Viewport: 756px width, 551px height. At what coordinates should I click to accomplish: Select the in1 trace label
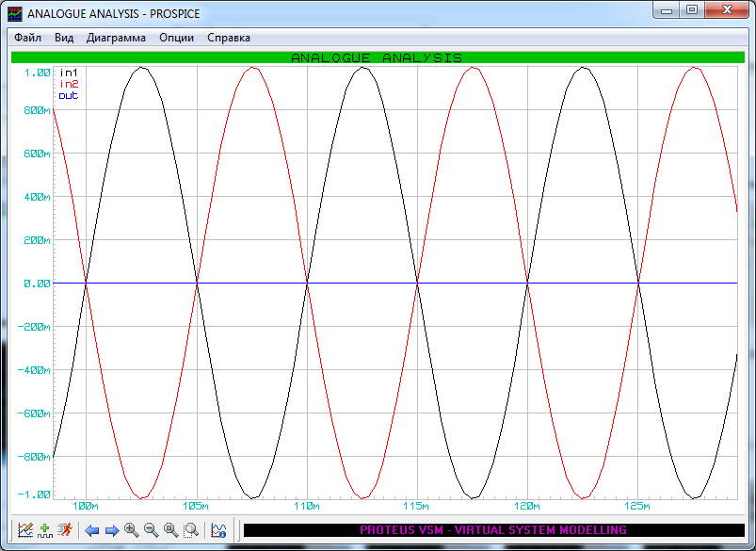click(x=68, y=73)
